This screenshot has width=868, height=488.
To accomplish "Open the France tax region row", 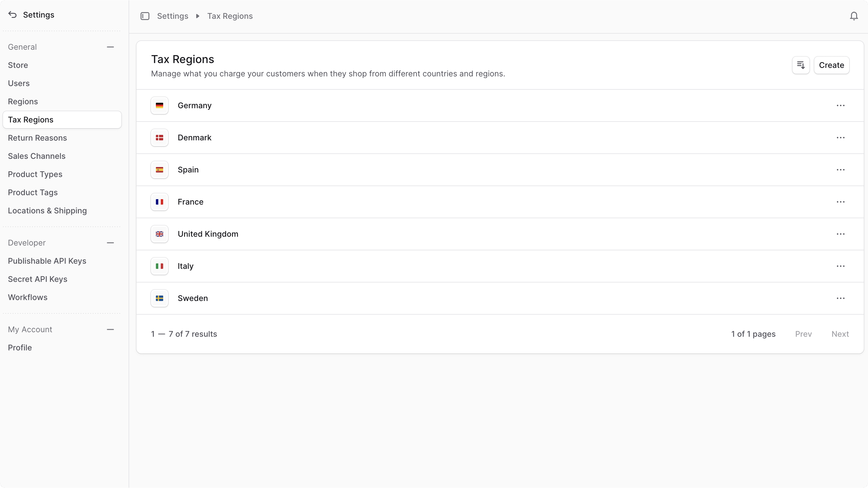I will point(191,202).
